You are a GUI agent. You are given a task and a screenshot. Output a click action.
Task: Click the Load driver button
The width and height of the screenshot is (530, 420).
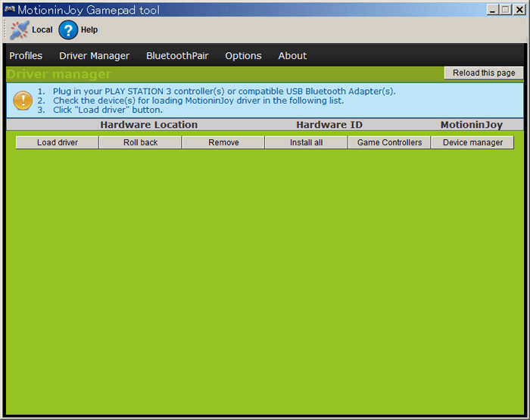tap(58, 142)
